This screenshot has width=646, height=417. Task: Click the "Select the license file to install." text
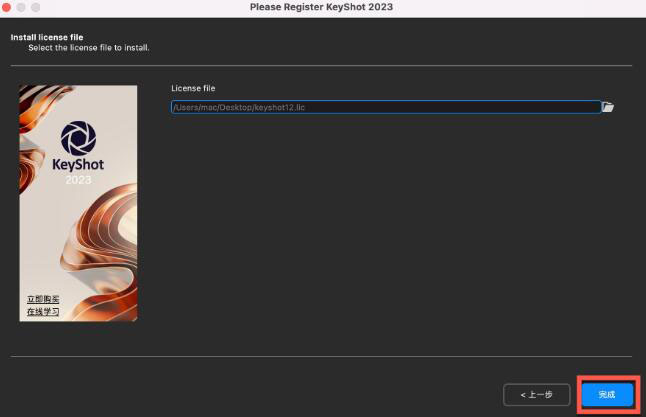(x=89, y=48)
